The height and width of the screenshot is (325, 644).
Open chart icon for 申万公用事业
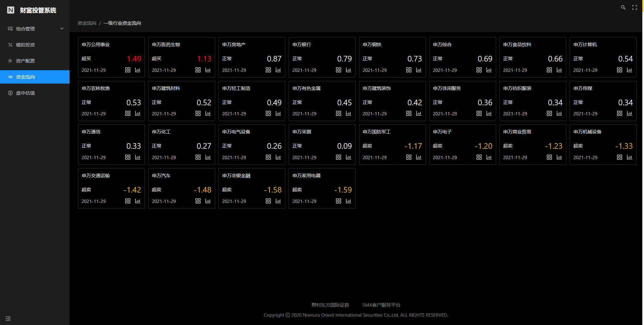137,70
